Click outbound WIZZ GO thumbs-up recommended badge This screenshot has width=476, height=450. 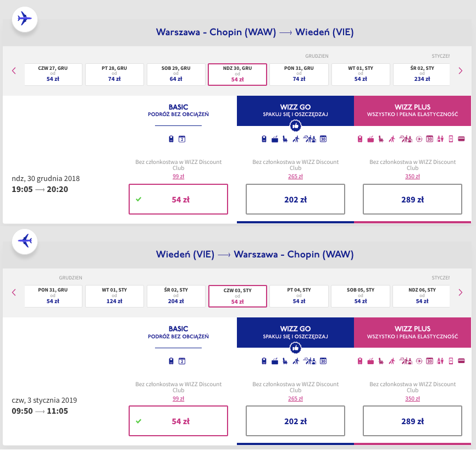[295, 125]
